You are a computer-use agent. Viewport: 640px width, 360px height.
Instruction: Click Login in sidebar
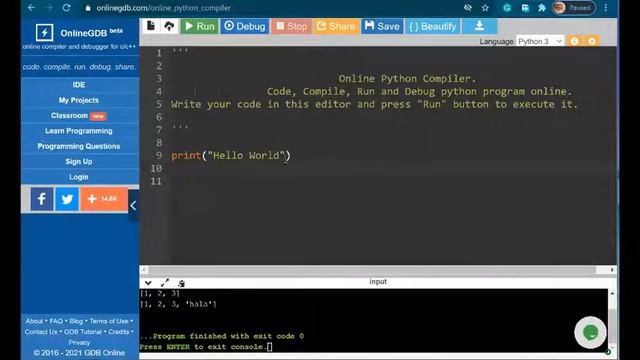79,177
